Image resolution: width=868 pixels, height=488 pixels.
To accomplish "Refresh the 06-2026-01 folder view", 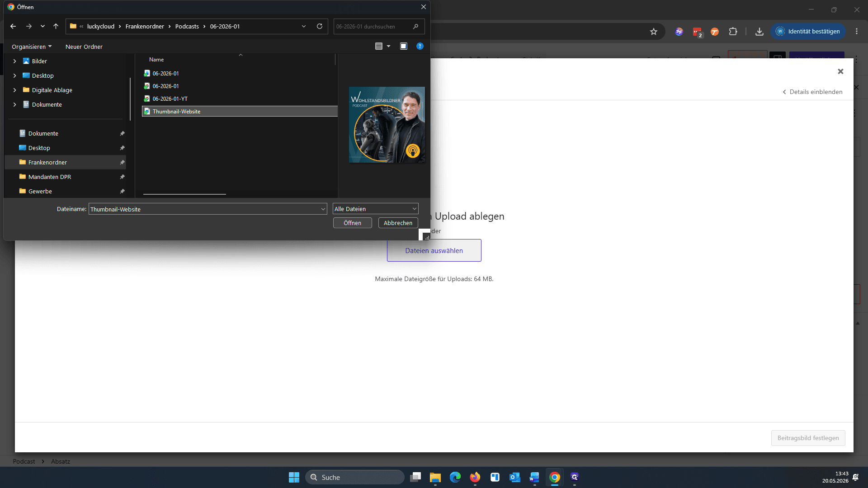I will (320, 26).
